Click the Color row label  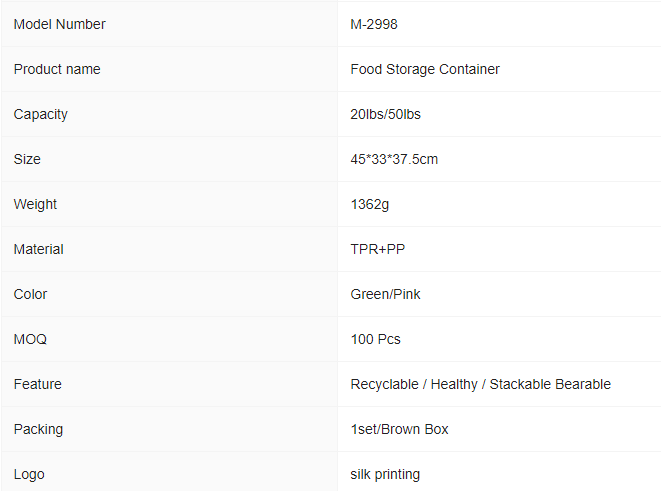(x=30, y=294)
